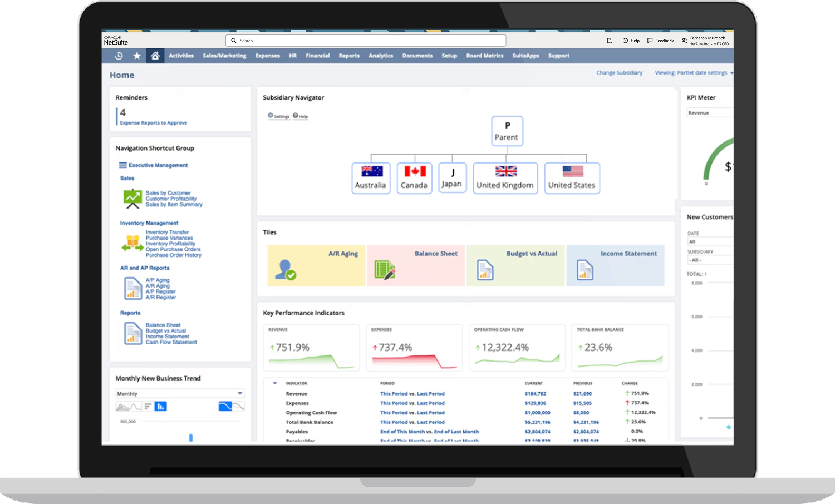Switch trend chart to column view

[160, 407]
